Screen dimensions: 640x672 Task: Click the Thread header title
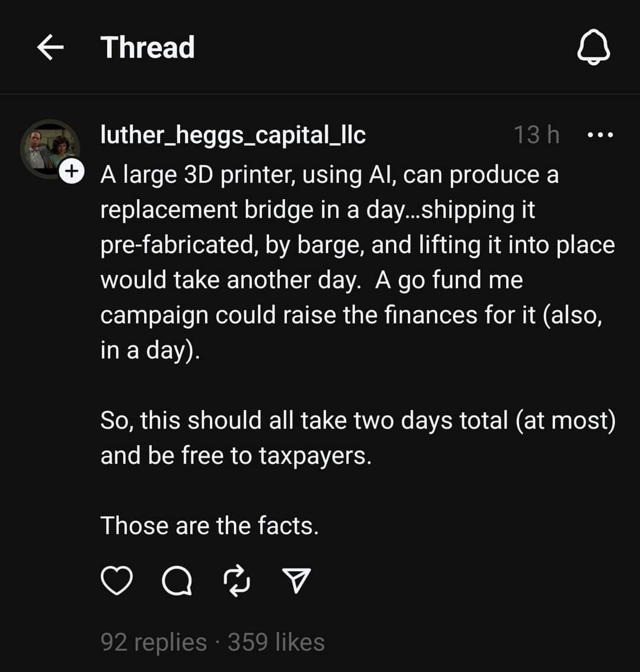coord(148,47)
